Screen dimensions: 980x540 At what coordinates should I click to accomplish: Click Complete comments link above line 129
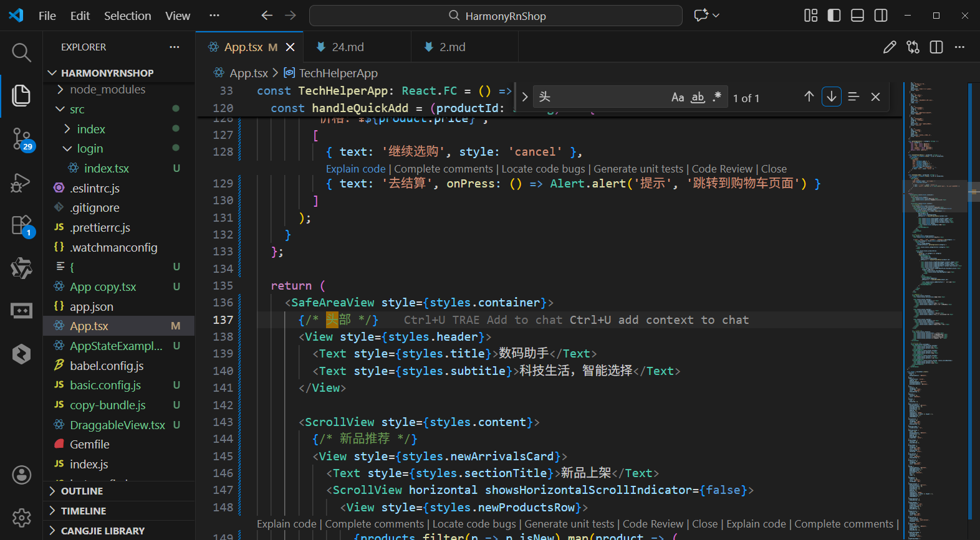click(x=443, y=169)
